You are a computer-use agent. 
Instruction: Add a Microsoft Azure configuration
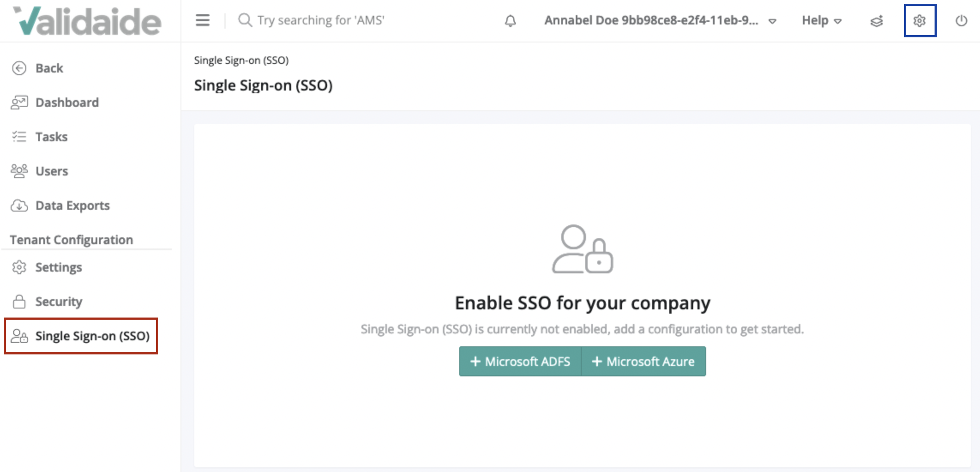coord(643,361)
